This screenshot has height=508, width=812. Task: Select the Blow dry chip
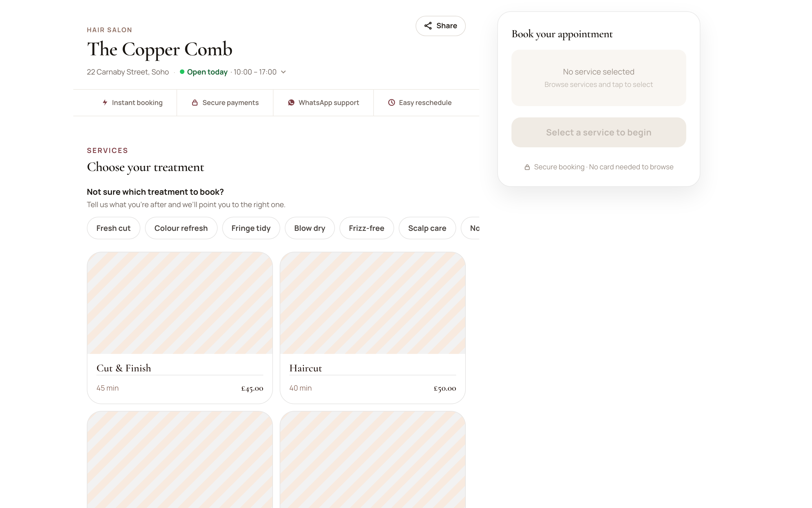[310, 228]
